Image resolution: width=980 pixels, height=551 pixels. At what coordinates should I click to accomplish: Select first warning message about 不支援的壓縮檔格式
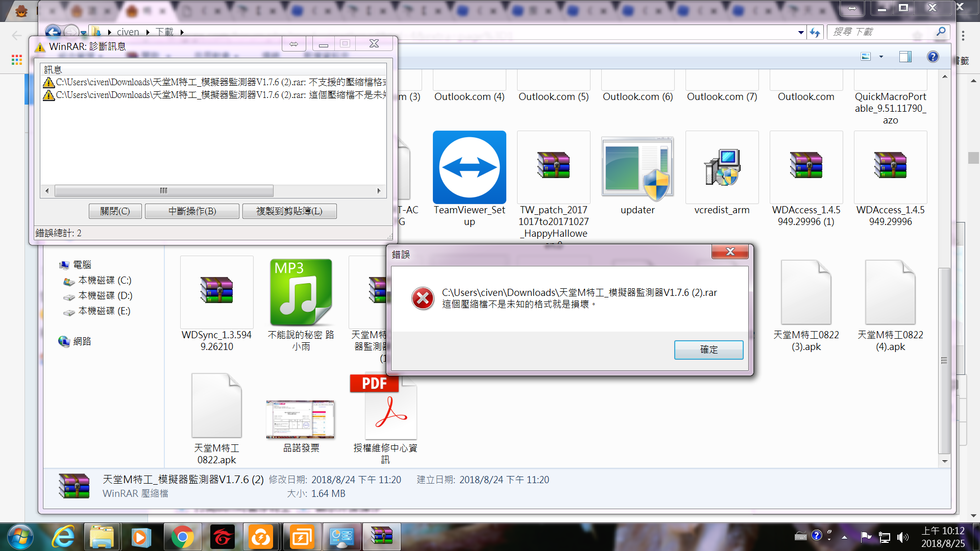(214, 82)
